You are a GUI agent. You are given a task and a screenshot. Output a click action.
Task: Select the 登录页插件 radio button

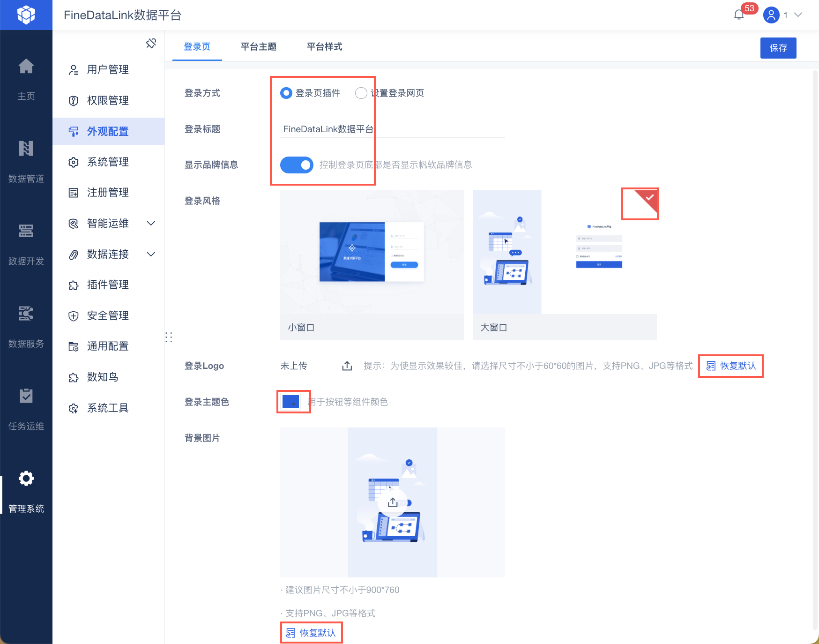(x=286, y=93)
